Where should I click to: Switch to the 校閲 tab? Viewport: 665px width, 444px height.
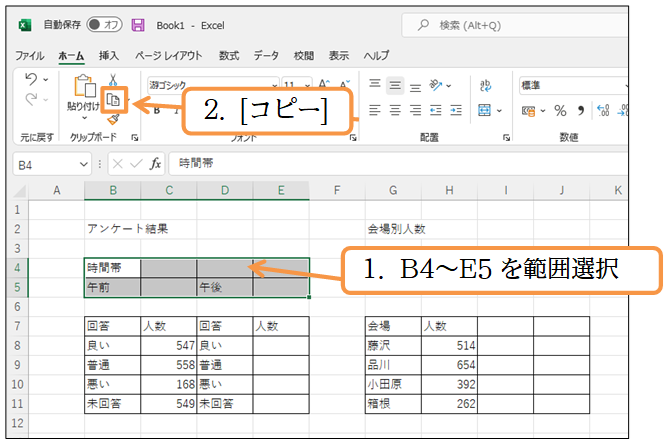pos(304,56)
